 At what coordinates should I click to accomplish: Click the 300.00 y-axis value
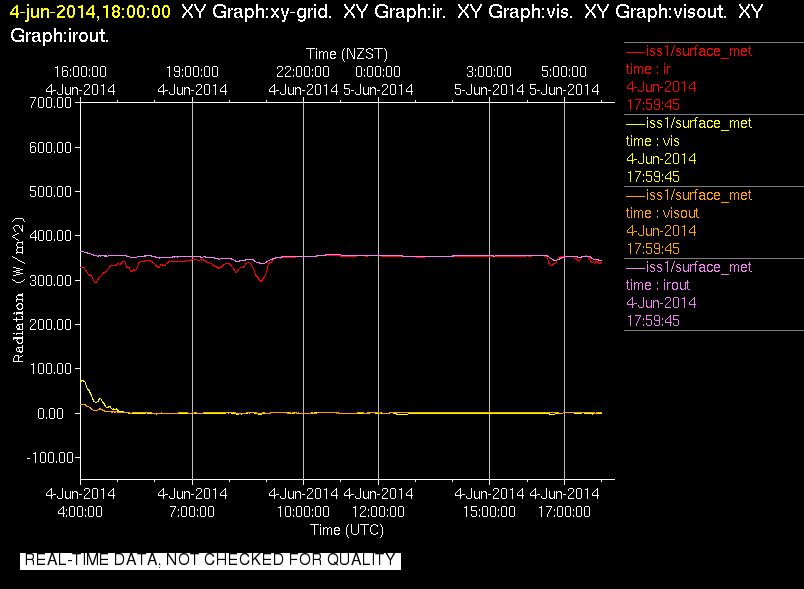pos(50,280)
